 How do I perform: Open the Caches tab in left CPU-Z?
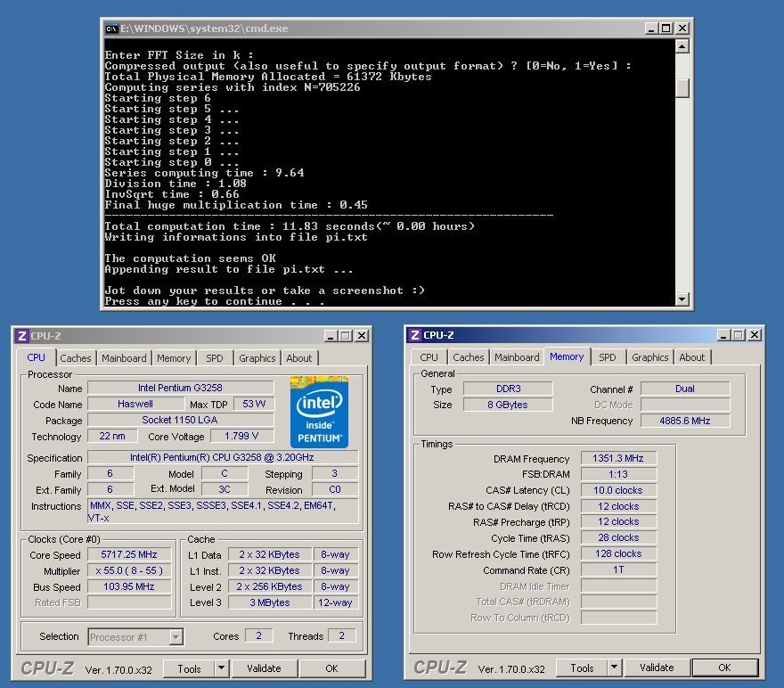[76, 358]
